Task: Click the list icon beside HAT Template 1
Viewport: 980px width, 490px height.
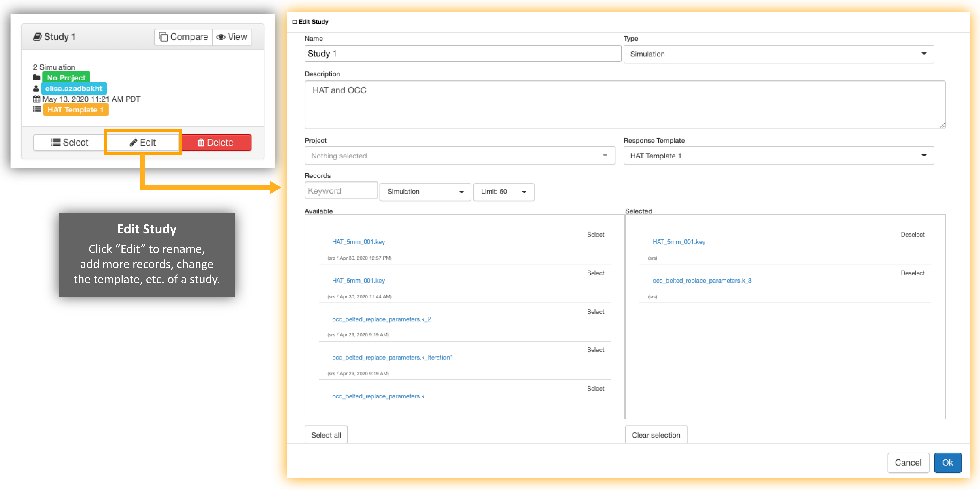Action: [37, 110]
